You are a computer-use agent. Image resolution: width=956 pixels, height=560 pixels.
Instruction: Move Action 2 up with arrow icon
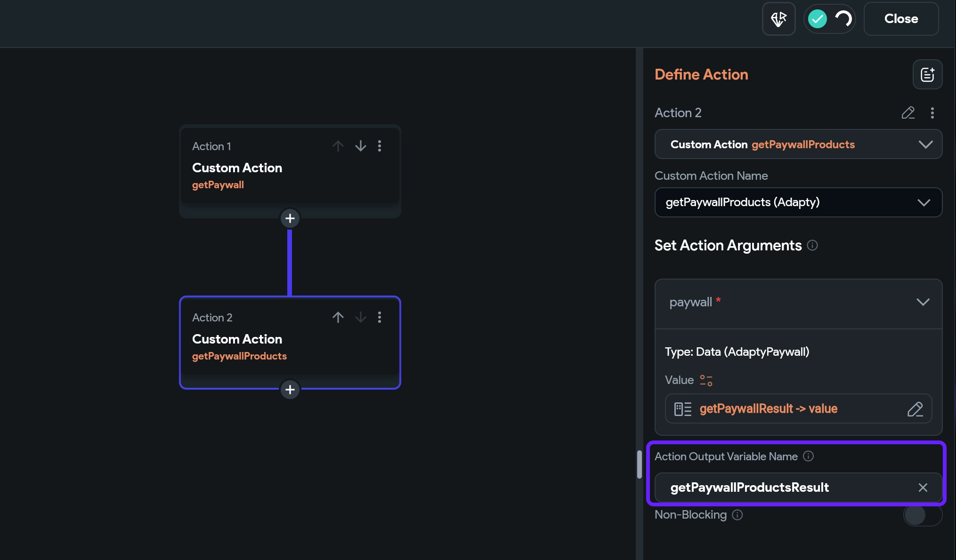338,317
